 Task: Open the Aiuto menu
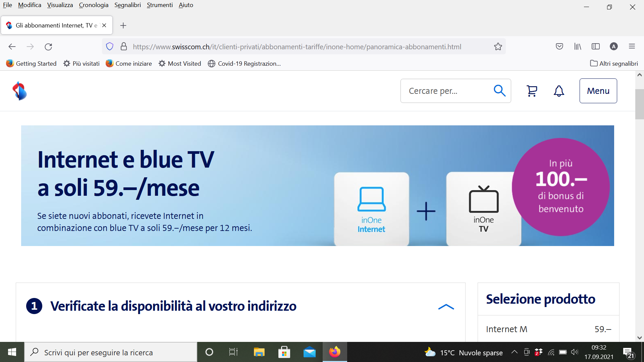pos(186,5)
